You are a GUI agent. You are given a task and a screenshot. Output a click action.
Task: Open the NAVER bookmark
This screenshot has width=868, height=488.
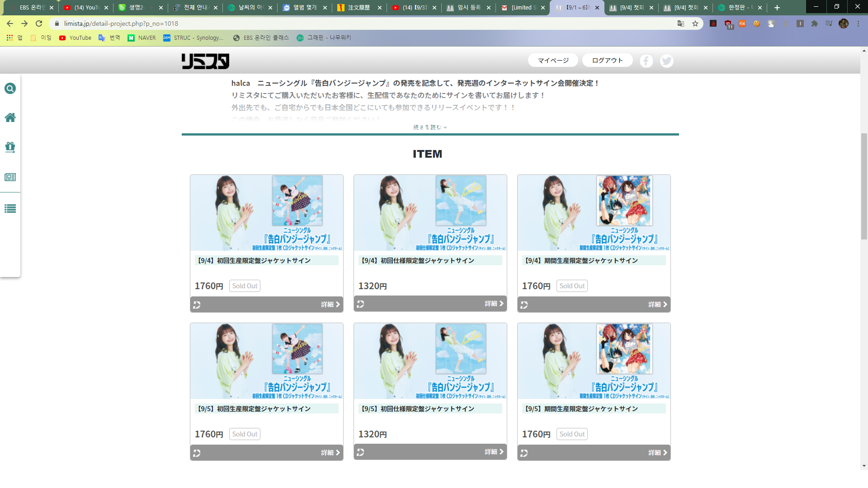coord(142,38)
